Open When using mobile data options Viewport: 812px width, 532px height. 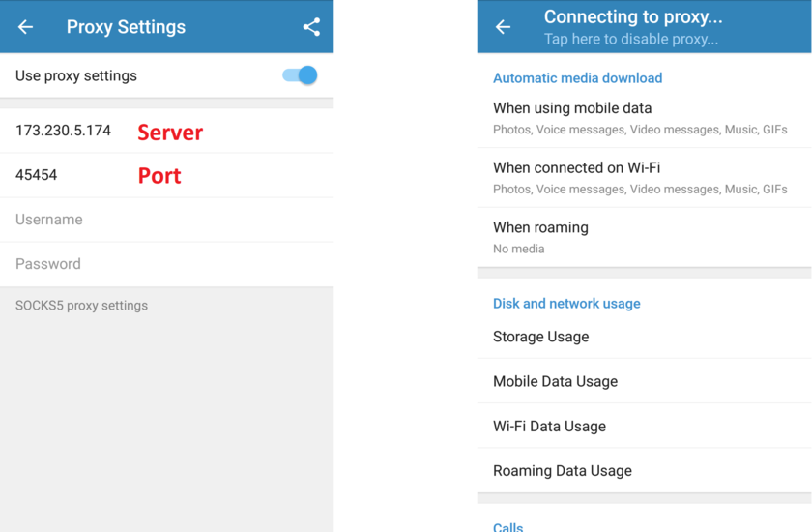(x=644, y=119)
